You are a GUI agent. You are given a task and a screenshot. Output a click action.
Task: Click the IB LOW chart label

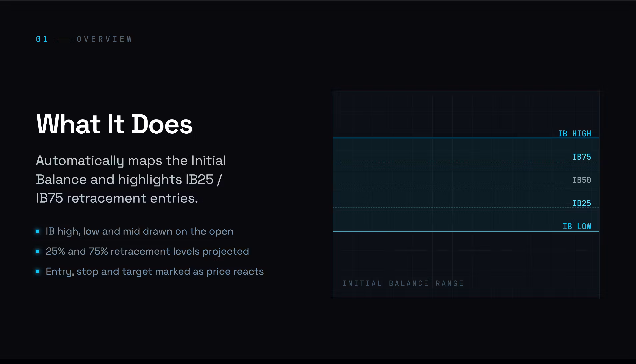[x=577, y=227]
